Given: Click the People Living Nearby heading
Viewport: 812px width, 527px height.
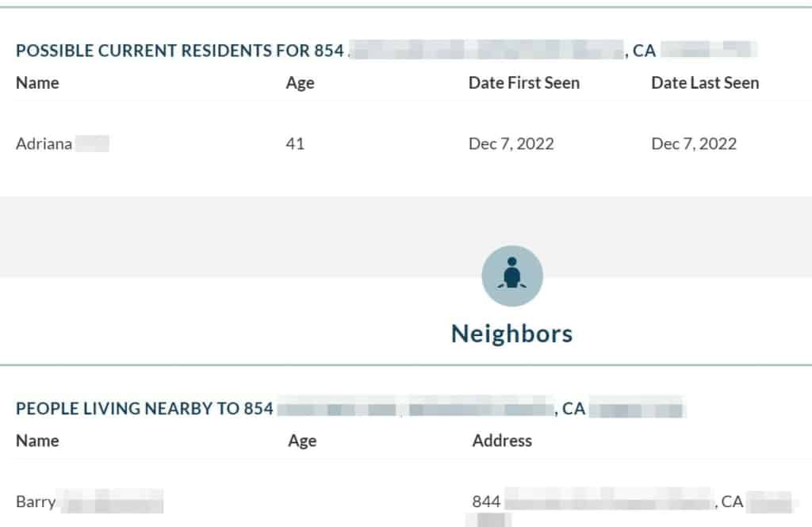Looking at the screenshot, I should click(x=350, y=408).
